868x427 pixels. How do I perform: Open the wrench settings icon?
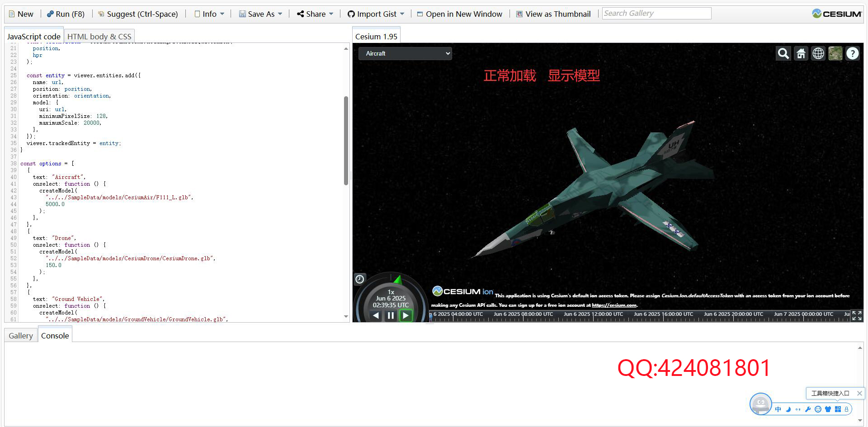808,409
